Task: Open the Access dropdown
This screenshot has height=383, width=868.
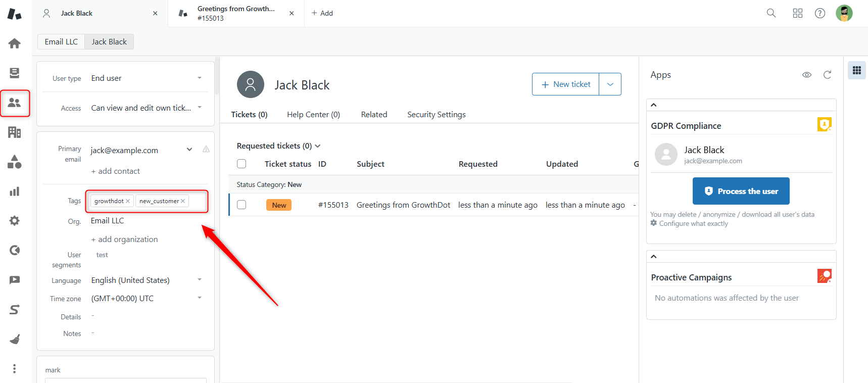Action: point(147,108)
